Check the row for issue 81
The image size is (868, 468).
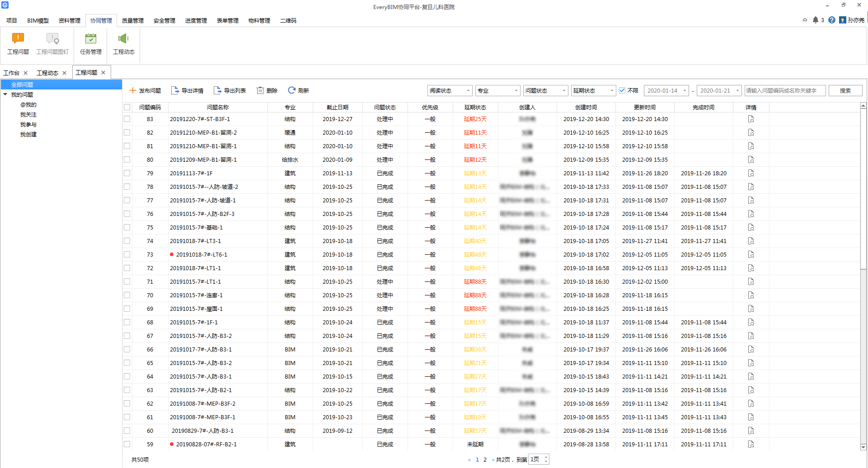(x=127, y=146)
